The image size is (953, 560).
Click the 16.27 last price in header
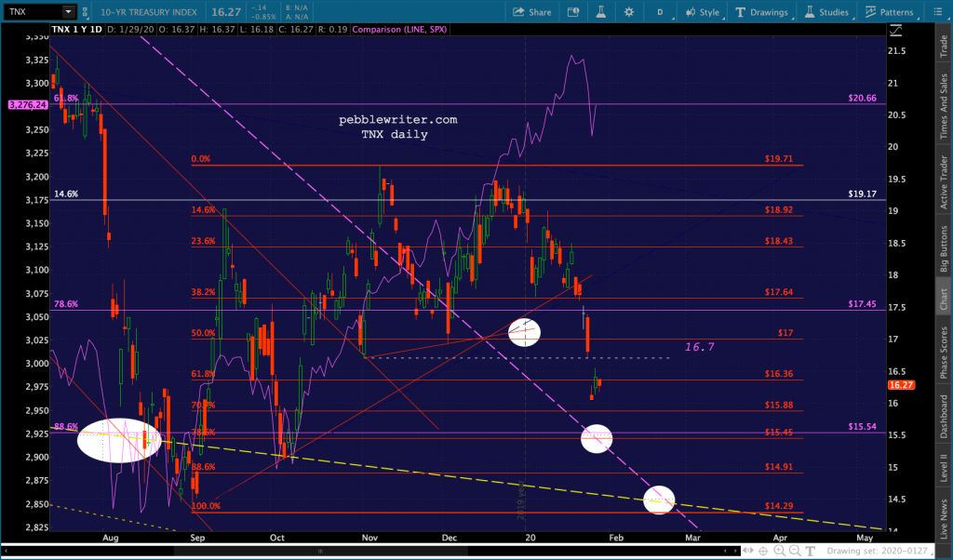pos(226,12)
